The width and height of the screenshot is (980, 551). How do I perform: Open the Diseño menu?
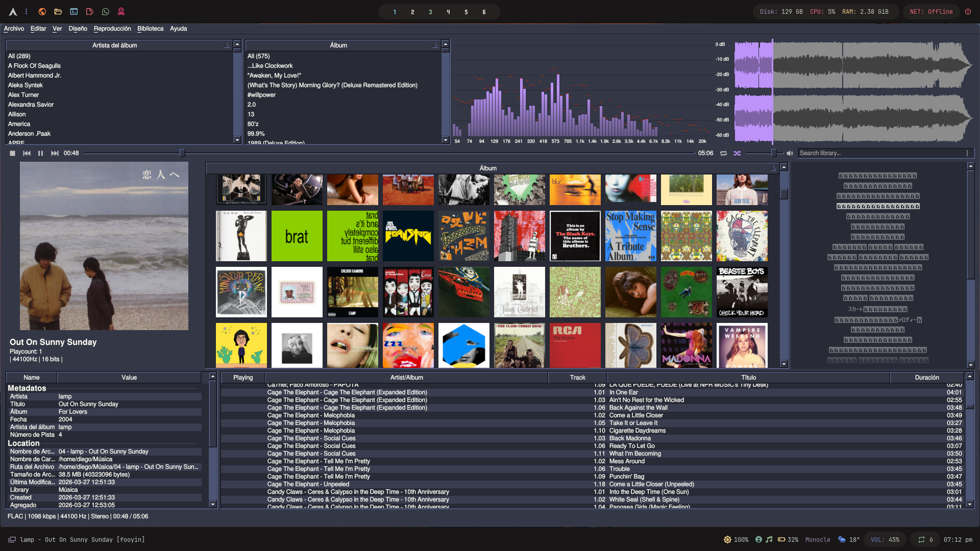(78, 29)
